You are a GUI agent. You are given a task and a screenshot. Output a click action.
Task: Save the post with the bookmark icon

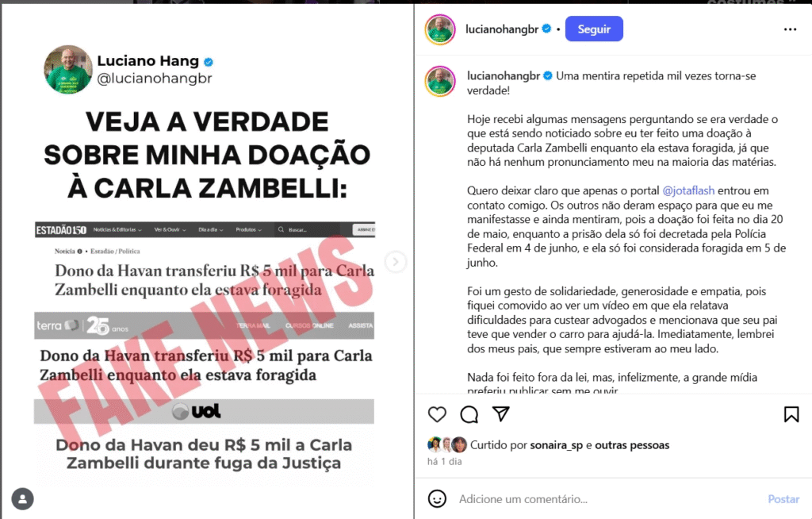(x=791, y=414)
